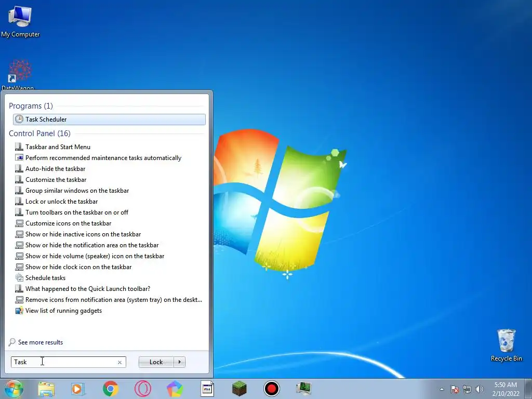Launch Minecraft from the taskbar

tap(239, 389)
